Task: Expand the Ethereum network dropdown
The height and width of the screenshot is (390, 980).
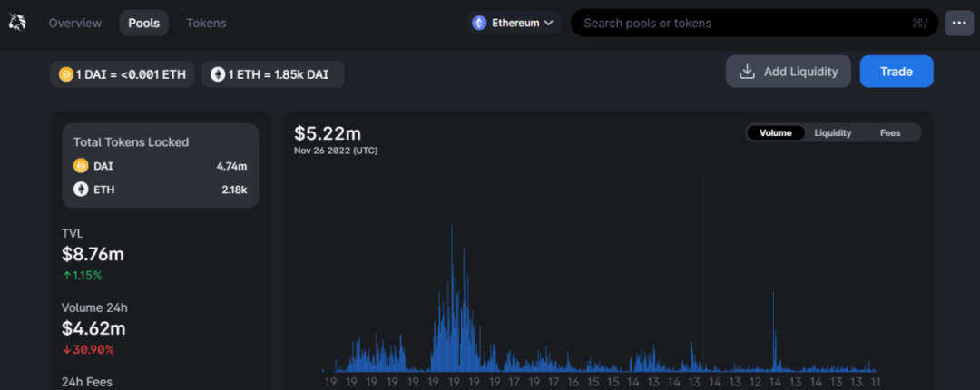Action: pyautogui.click(x=549, y=23)
